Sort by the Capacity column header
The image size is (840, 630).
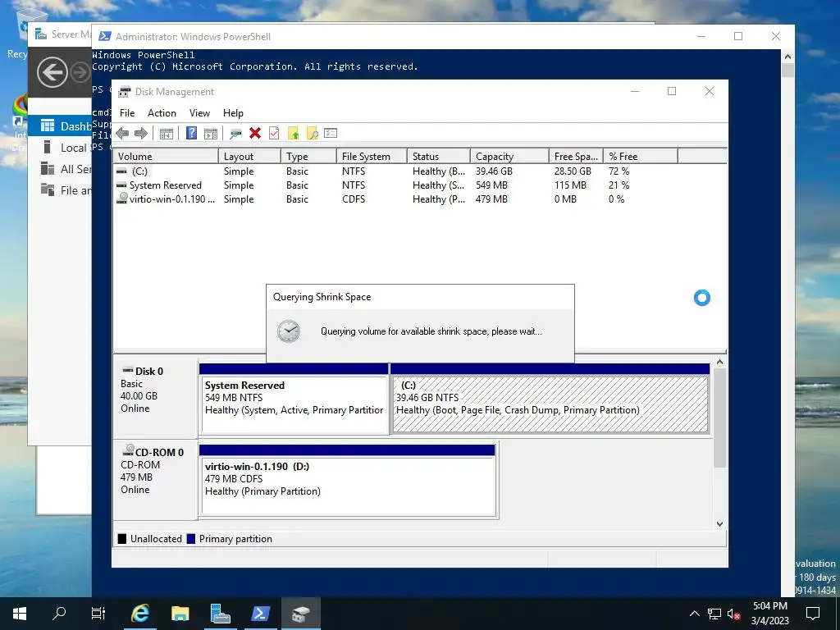coord(509,157)
